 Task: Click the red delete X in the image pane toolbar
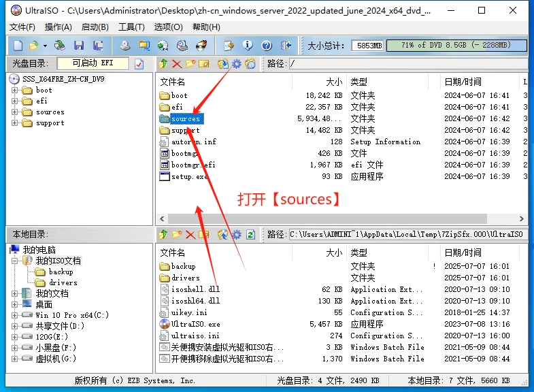point(177,64)
